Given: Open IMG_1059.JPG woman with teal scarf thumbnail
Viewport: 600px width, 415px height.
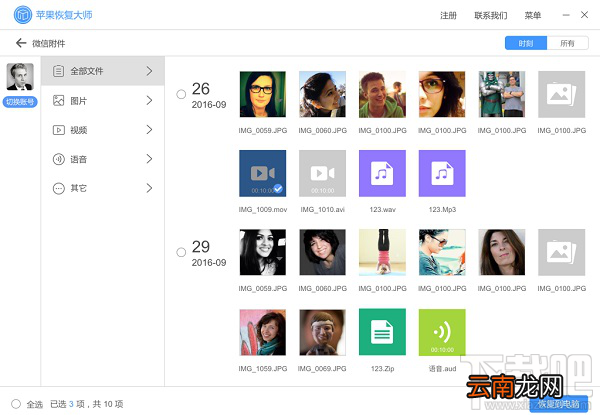Looking at the screenshot, I should coord(262,332).
